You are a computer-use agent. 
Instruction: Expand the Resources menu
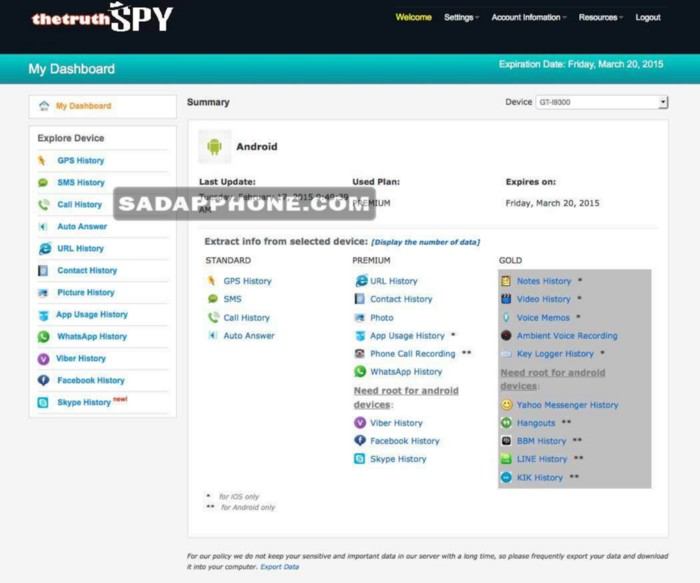pyautogui.click(x=600, y=17)
